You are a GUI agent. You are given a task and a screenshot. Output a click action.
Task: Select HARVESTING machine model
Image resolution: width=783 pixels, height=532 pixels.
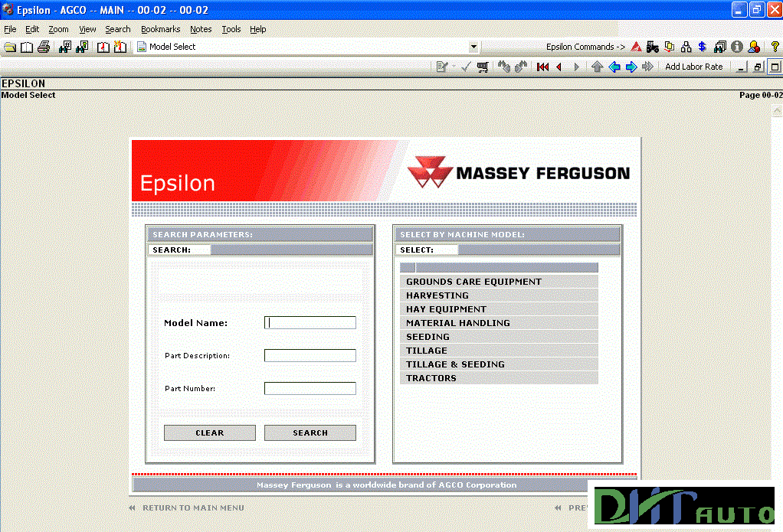499,295
